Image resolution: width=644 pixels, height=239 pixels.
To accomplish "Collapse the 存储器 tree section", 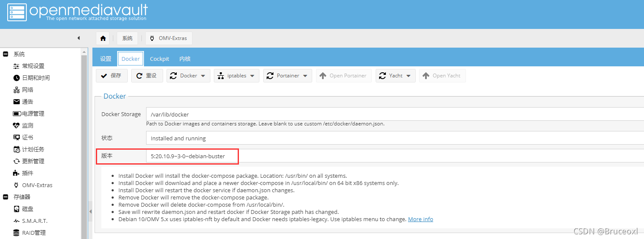I will [6, 197].
